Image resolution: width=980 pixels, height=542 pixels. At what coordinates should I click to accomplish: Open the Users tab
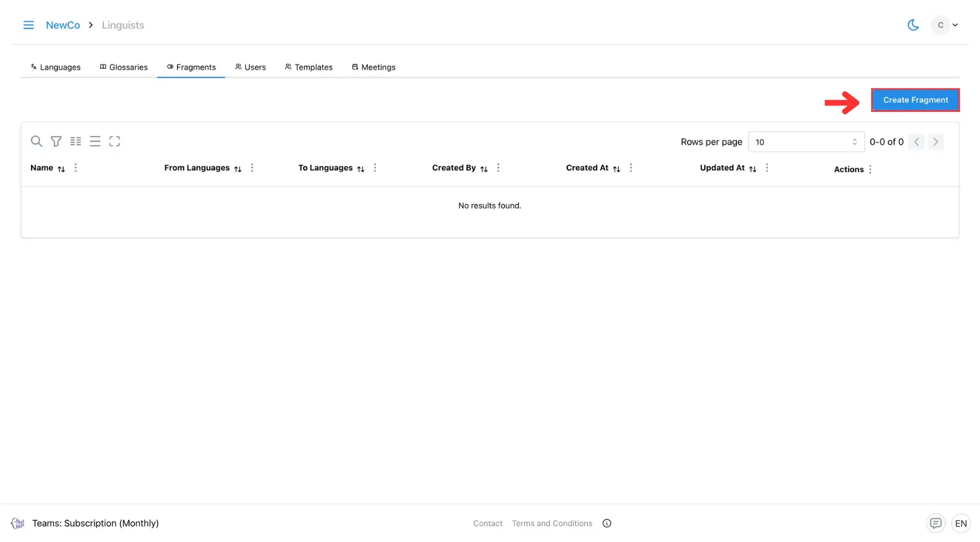pos(250,67)
